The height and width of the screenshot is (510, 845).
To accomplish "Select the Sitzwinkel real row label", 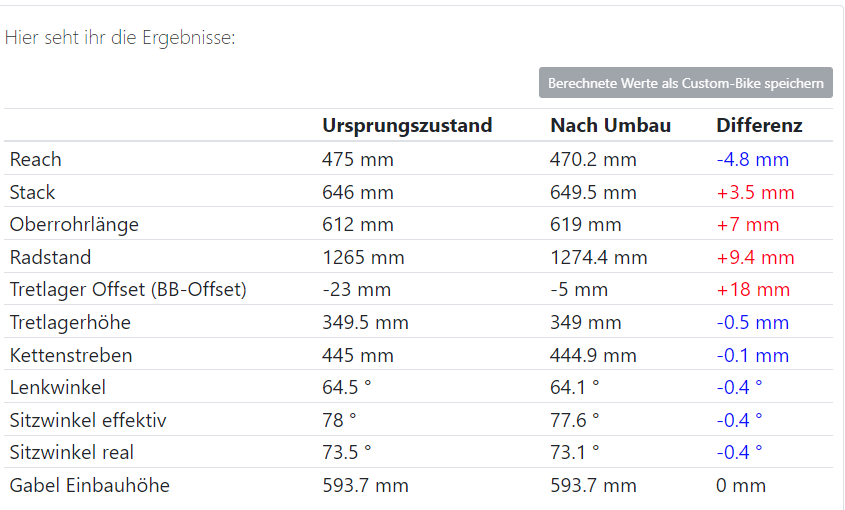I will (x=71, y=452).
